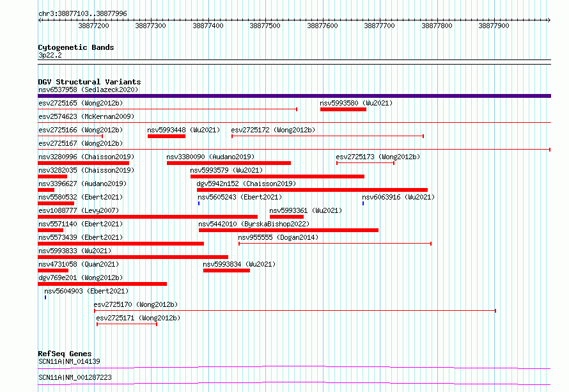Select the red dgv769e201 variant bar
This screenshot has height=392, width=569.
pyautogui.click(x=102, y=284)
